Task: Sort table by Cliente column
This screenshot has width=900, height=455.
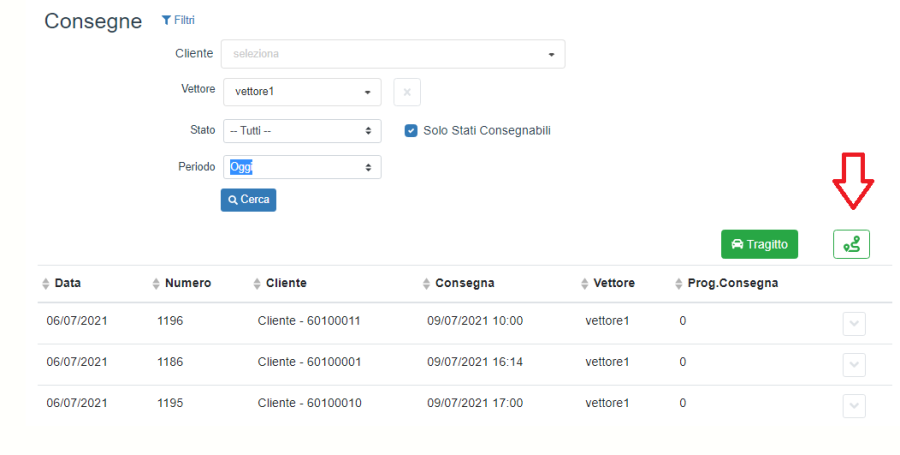Action: [280, 283]
